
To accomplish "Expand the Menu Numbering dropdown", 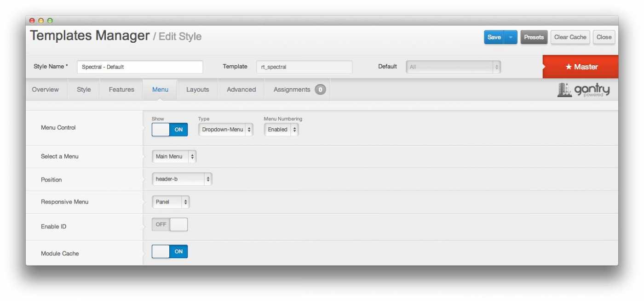I will pyautogui.click(x=281, y=130).
